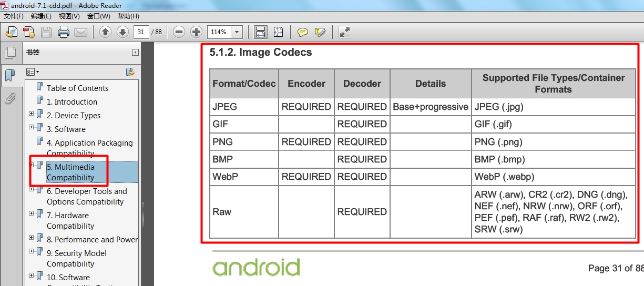Click the Page 31 of 88 footer text

click(x=616, y=268)
